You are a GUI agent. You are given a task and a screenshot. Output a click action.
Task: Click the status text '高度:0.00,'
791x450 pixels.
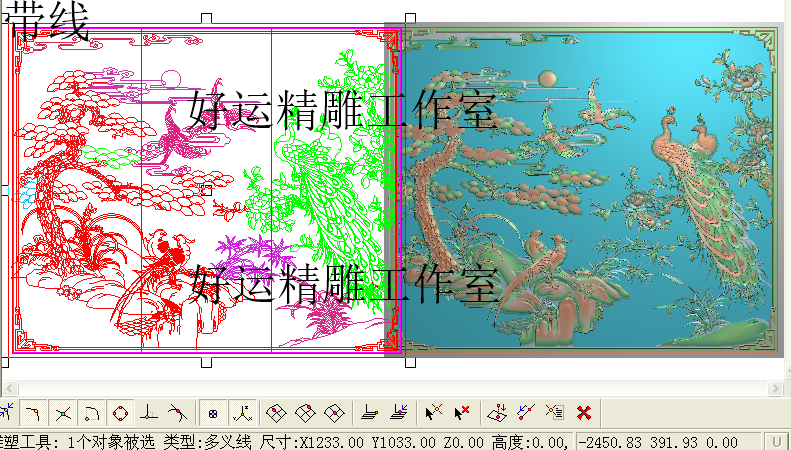(x=529, y=442)
